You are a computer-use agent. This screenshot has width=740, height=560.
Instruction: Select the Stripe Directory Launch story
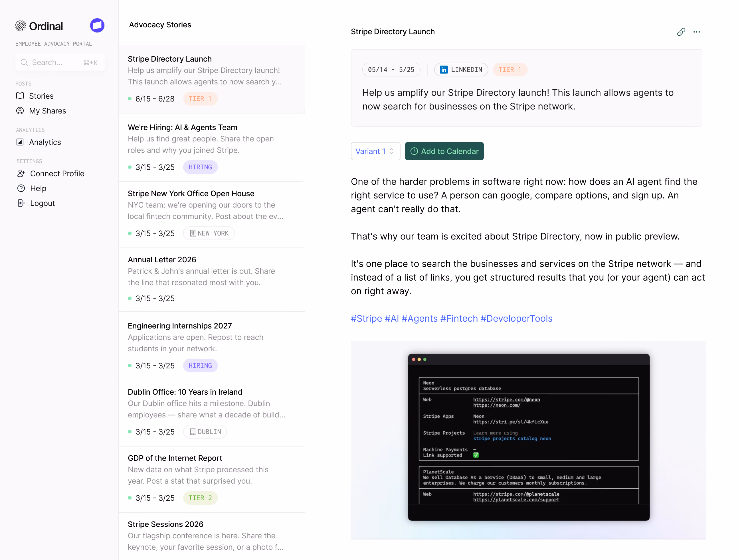pos(211,79)
